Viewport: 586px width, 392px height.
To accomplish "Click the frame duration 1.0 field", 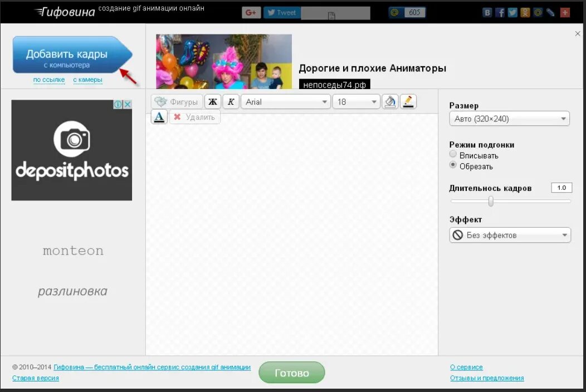I will [561, 188].
